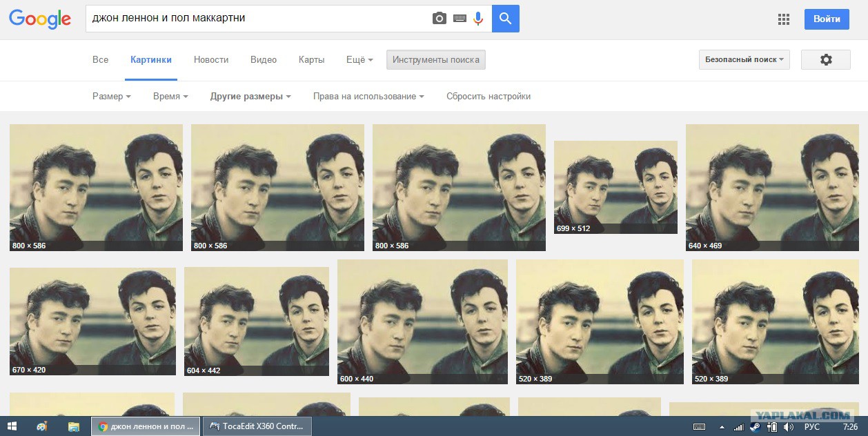
Task: Open the on-screen keyboard icon in search box
Action: (x=460, y=19)
